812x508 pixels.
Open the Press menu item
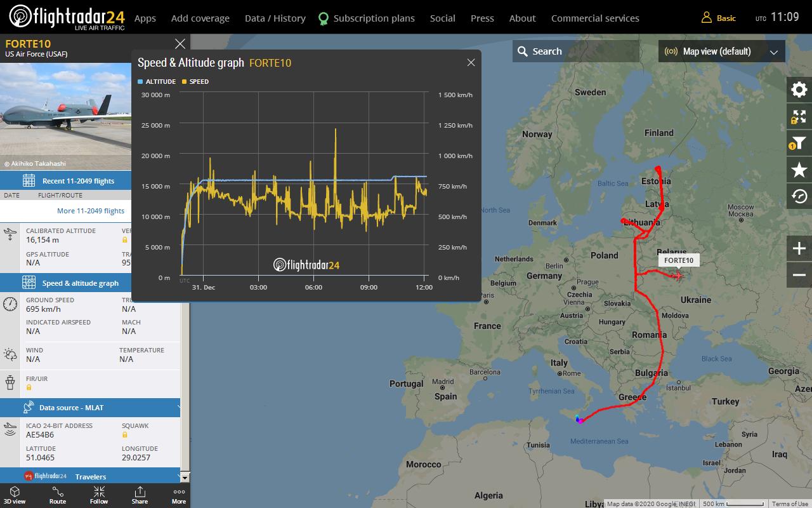pos(482,18)
